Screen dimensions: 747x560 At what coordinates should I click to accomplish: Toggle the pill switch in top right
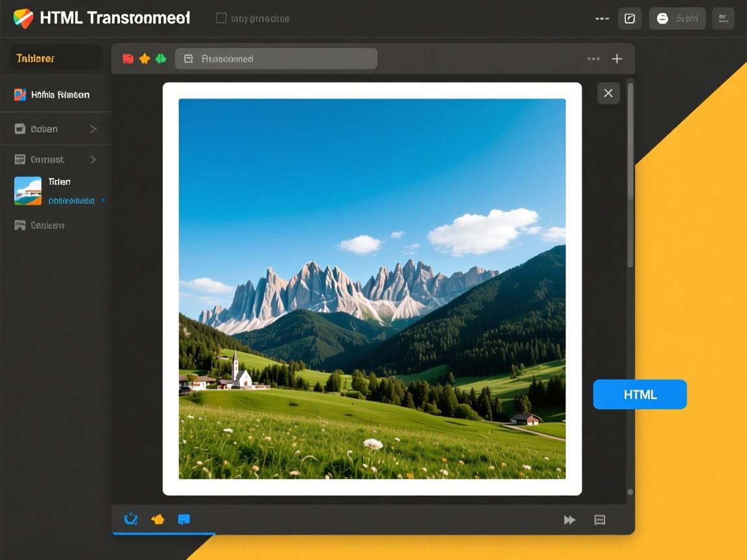point(677,19)
